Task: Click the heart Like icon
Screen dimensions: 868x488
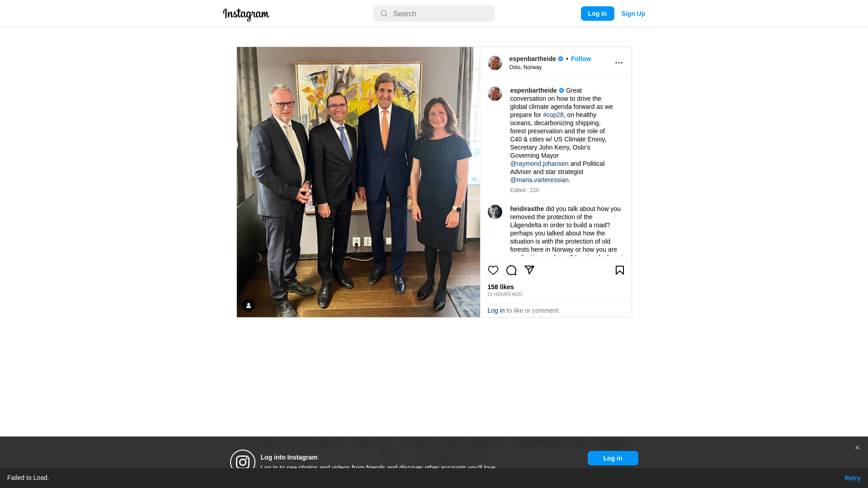Action: (x=493, y=270)
